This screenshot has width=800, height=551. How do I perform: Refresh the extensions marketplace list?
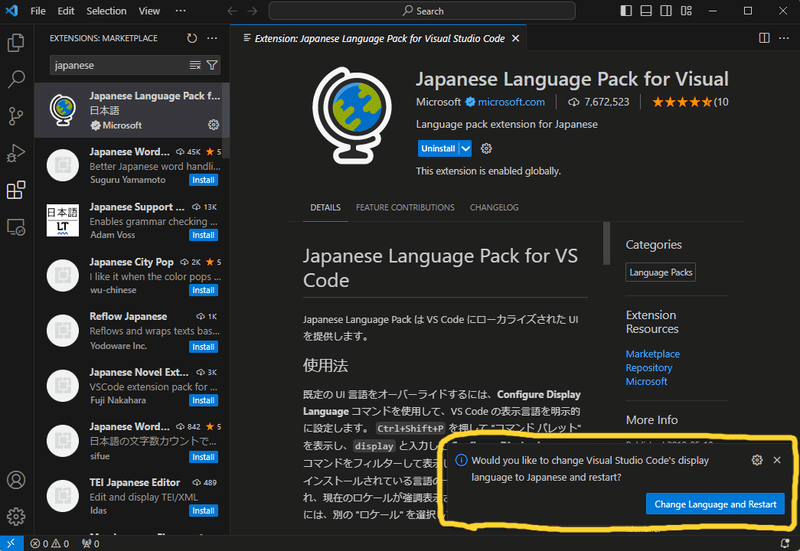tap(192, 38)
